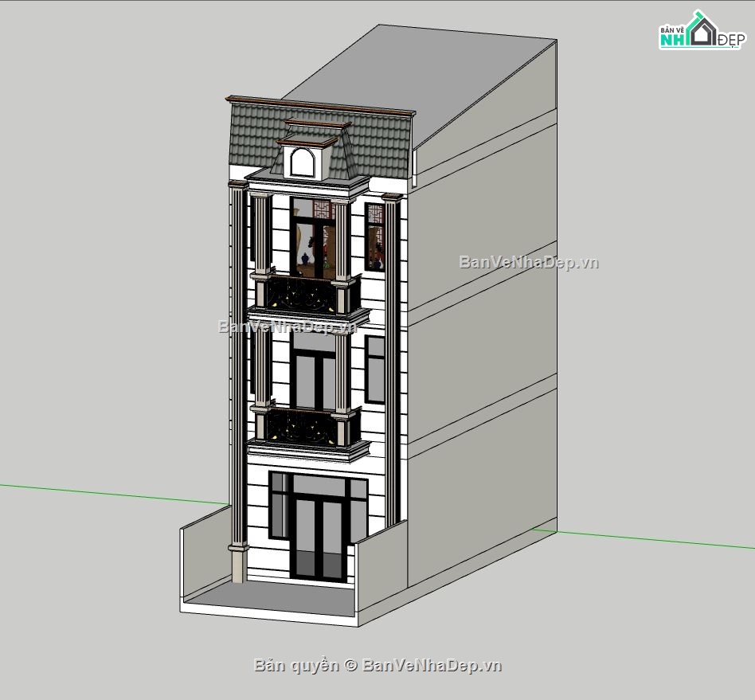Click the BanVeNhaDep.vn watermark over the balcony
This screenshot has width=755, height=700.
coord(288,327)
